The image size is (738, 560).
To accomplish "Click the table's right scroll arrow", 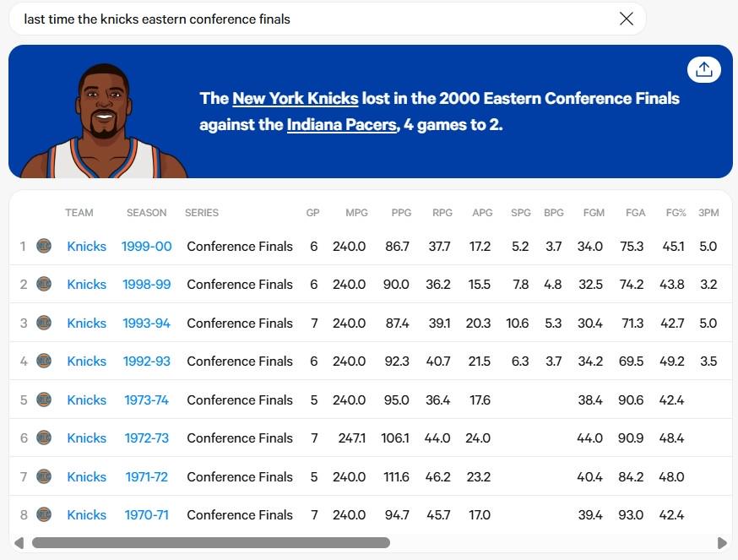I will point(721,543).
